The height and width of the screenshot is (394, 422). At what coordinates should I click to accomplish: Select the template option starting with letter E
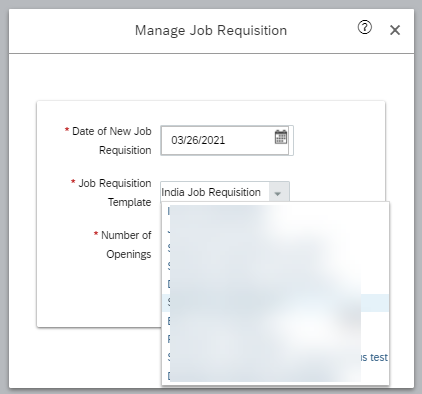point(275,321)
